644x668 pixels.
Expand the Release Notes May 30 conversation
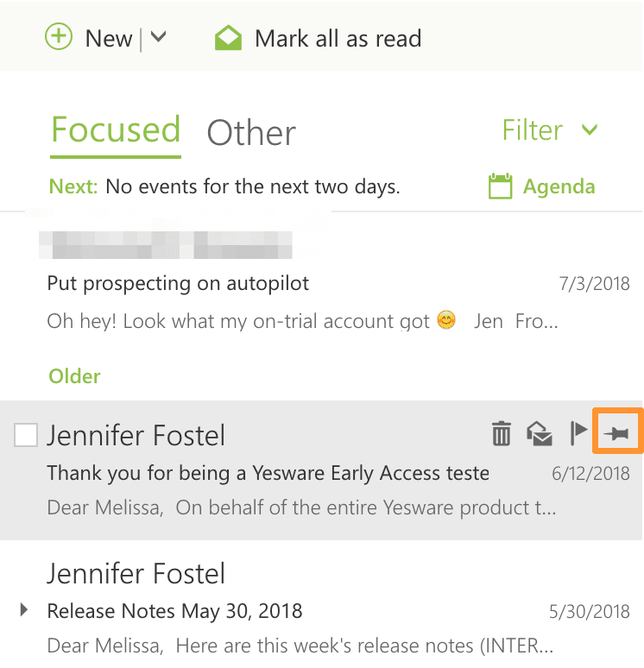click(24, 611)
